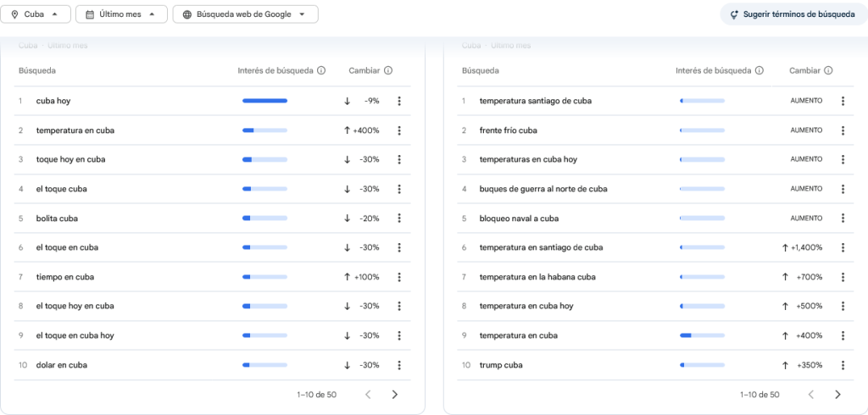The height and width of the screenshot is (415, 868).
Task: Open more options for 'bloqueo naval a cuba'
Action: pyautogui.click(x=843, y=219)
